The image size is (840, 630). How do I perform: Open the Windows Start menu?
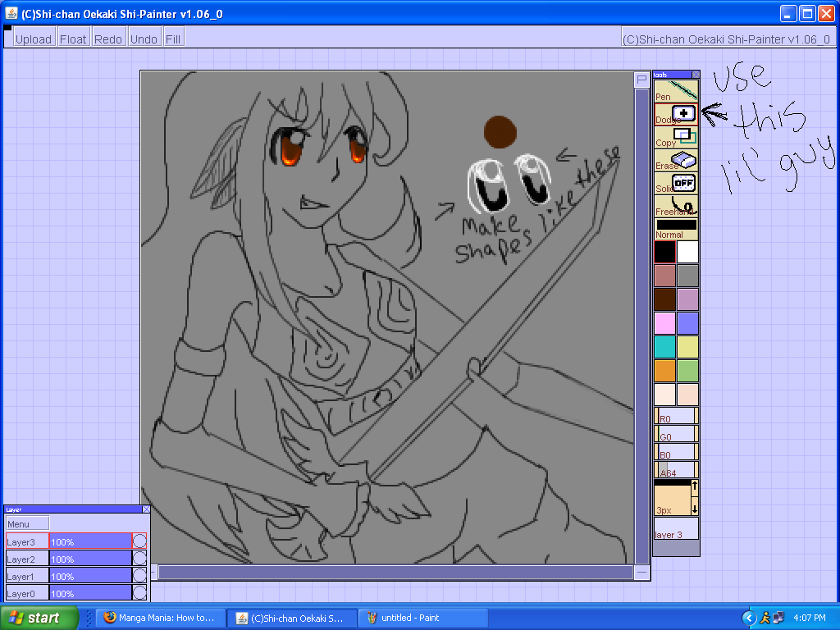click(x=39, y=618)
